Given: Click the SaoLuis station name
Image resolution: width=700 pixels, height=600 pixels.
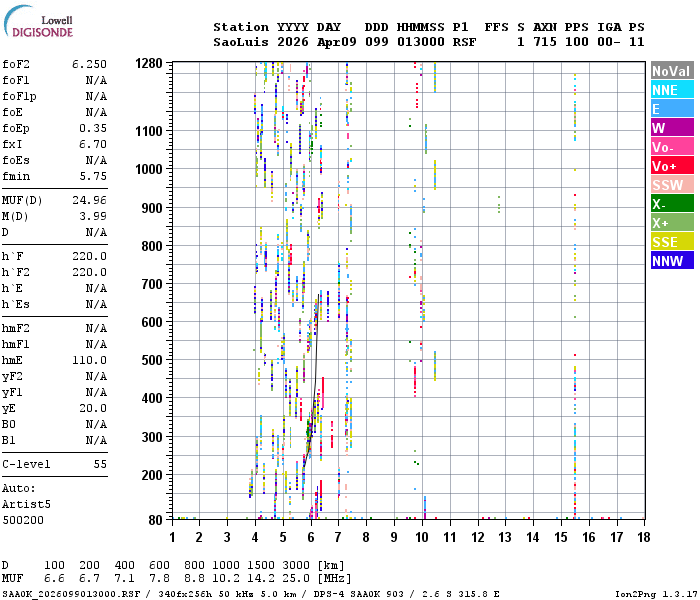Looking at the screenshot, I should [x=241, y=42].
